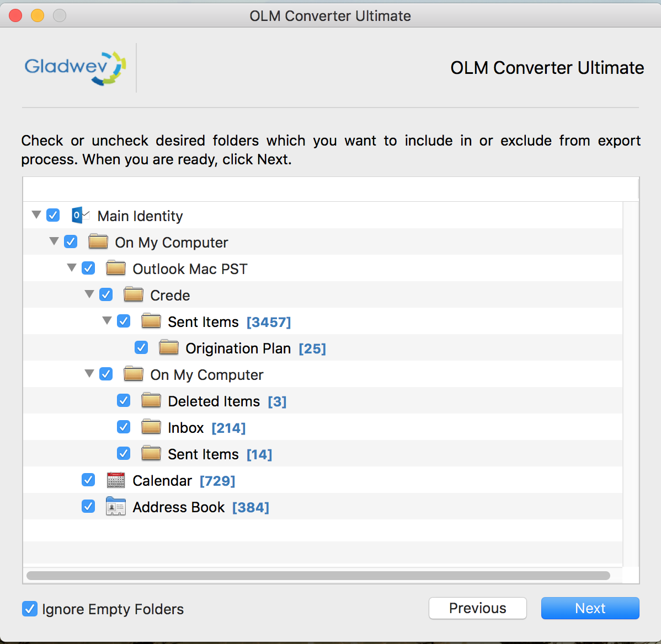Screen dimensions: 661x644
Task: Select the Address Book label
Action: (179, 507)
